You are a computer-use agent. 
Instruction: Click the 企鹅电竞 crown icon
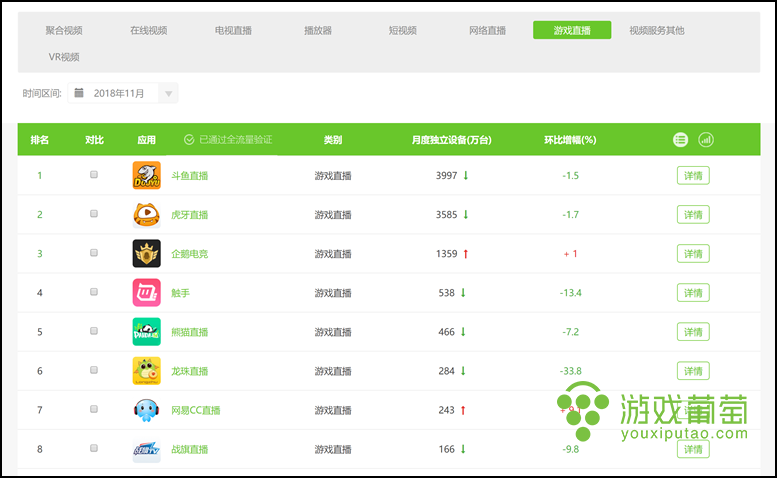[x=146, y=254]
